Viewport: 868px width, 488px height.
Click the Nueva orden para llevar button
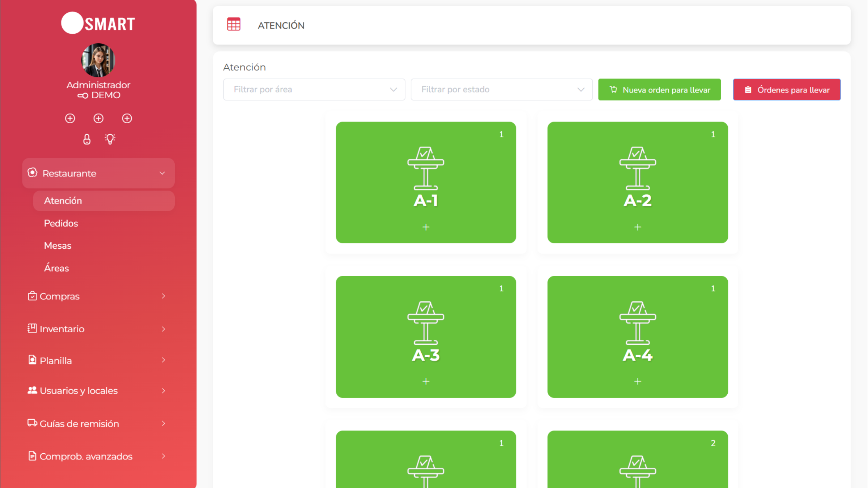click(x=659, y=90)
